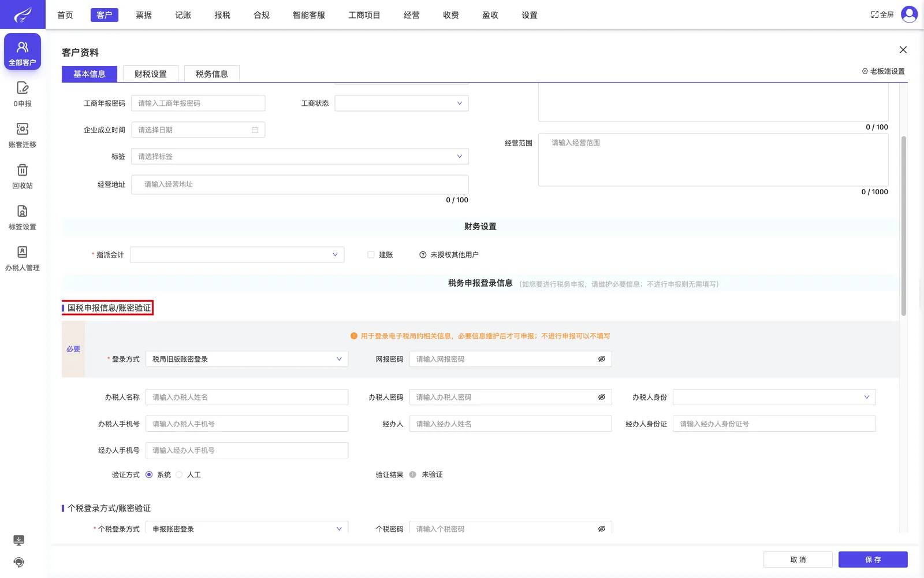Open 账套迁移 sidebar icon
Image resolution: width=924 pixels, height=578 pixels.
(x=23, y=135)
